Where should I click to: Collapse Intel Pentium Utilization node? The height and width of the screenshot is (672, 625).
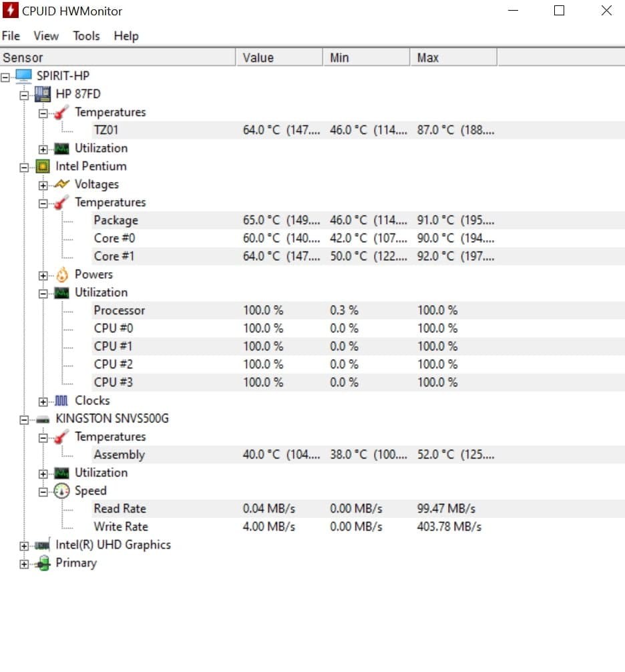click(43, 294)
